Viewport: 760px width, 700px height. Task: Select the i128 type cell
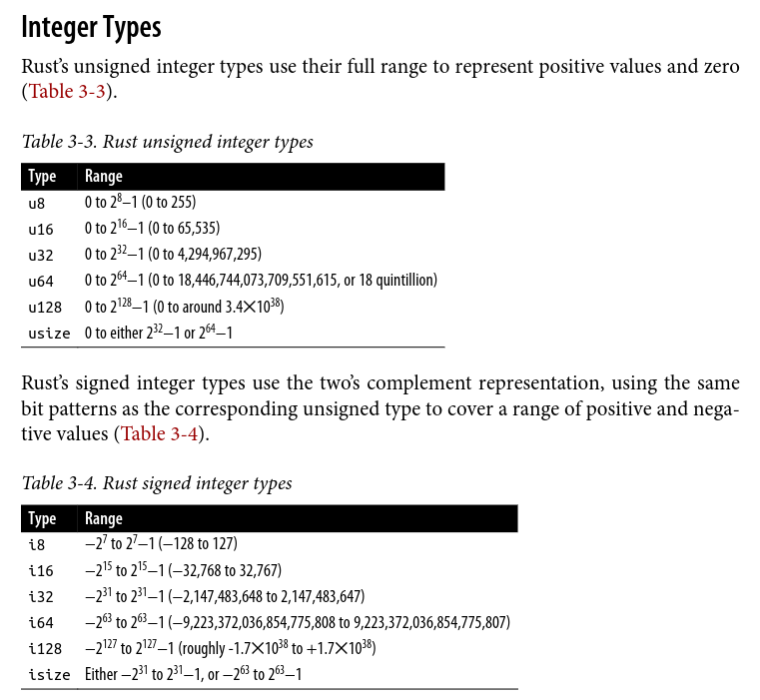click(x=45, y=649)
